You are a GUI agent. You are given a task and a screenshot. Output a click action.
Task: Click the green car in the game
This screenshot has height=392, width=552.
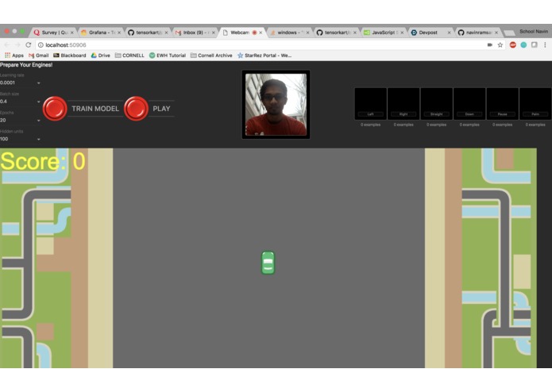click(268, 263)
